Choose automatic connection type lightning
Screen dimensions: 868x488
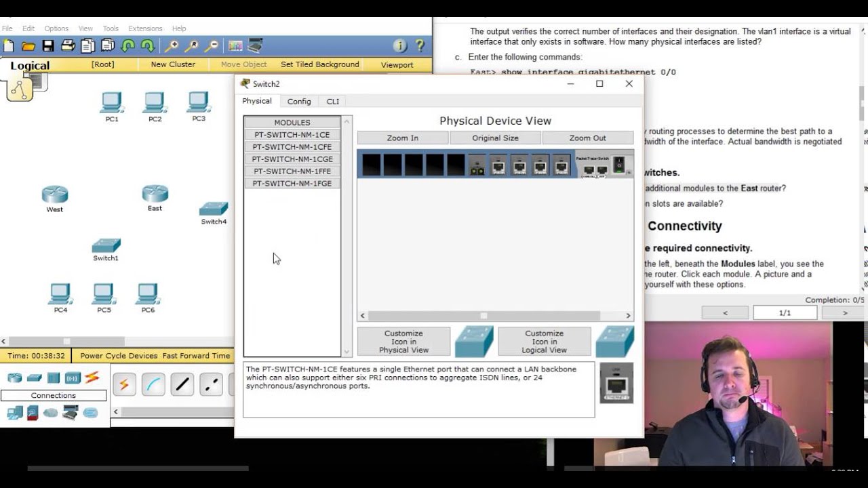(124, 384)
